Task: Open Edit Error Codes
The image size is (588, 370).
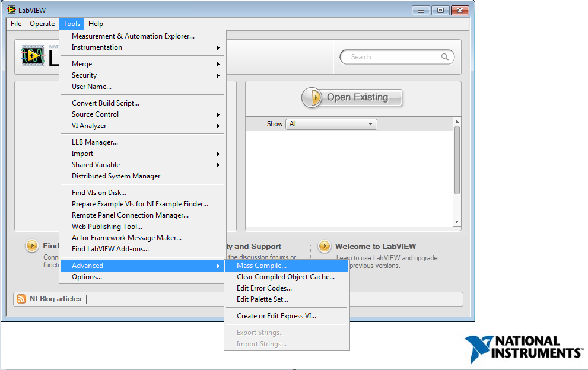Action: coord(287,288)
